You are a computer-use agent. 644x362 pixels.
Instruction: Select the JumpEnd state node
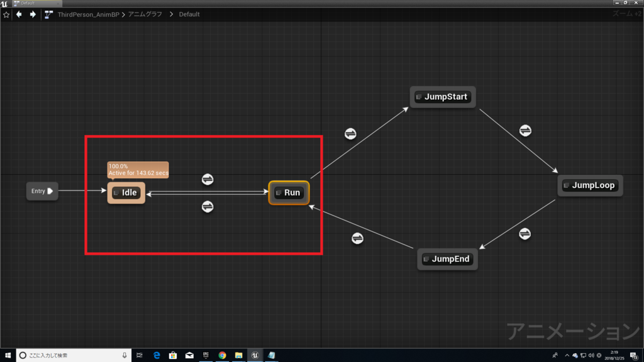coord(447,259)
